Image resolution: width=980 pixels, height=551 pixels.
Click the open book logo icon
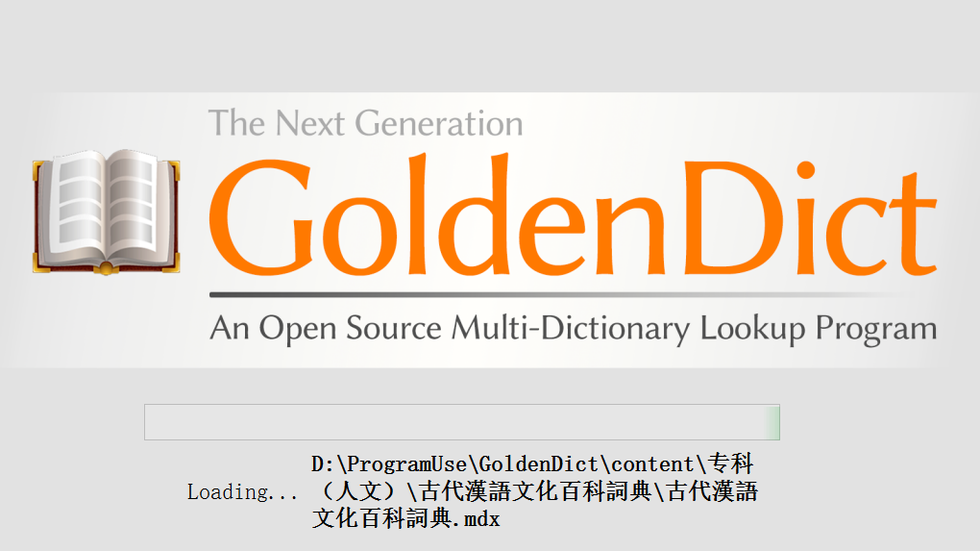click(x=107, y=212)
